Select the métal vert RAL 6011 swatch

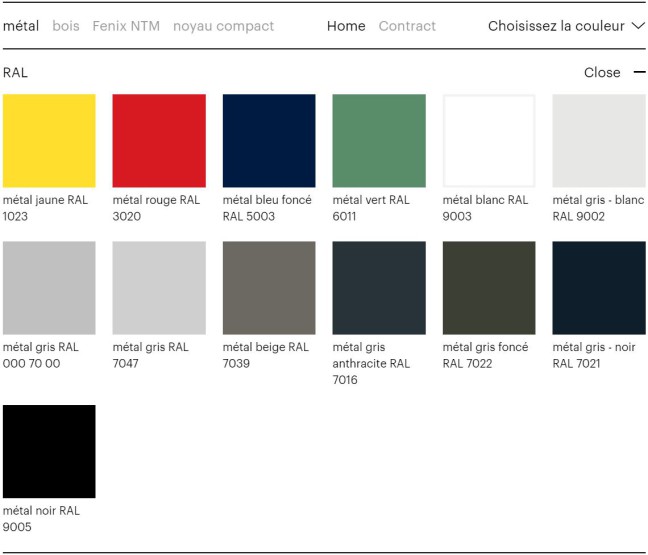379,141
